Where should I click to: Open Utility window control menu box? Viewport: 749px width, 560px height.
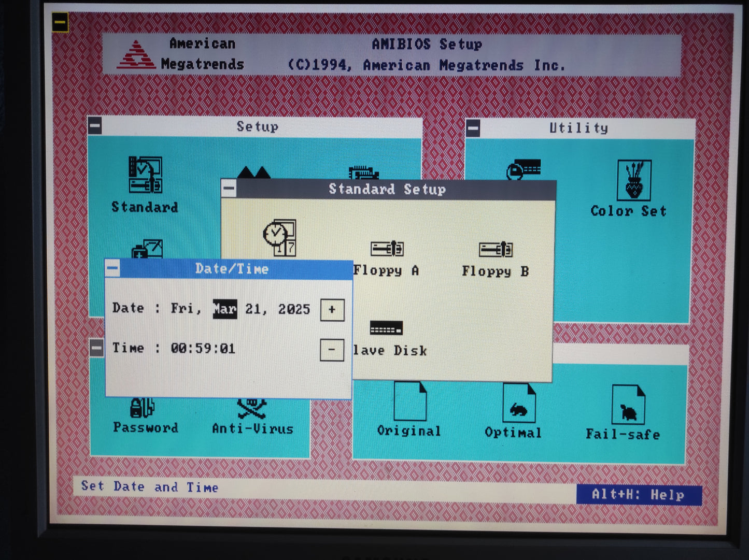pos(473,128)
